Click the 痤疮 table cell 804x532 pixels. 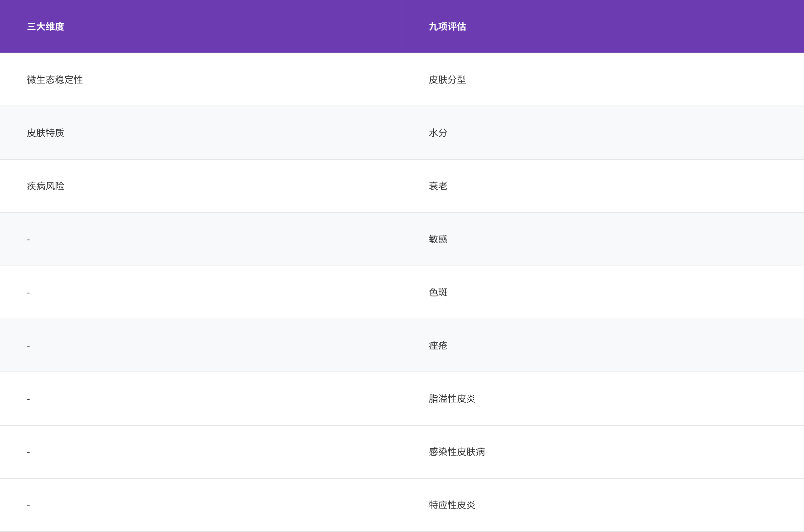point(438,345)
